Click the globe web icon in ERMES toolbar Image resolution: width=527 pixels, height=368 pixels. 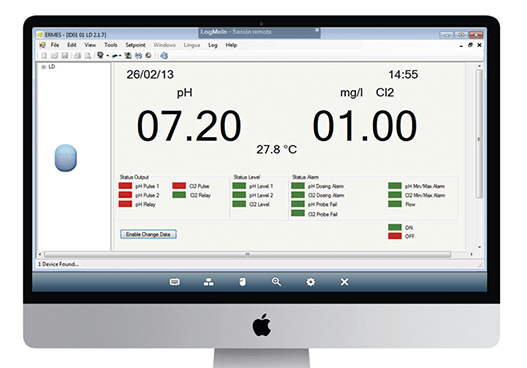(x=164, y=56)
